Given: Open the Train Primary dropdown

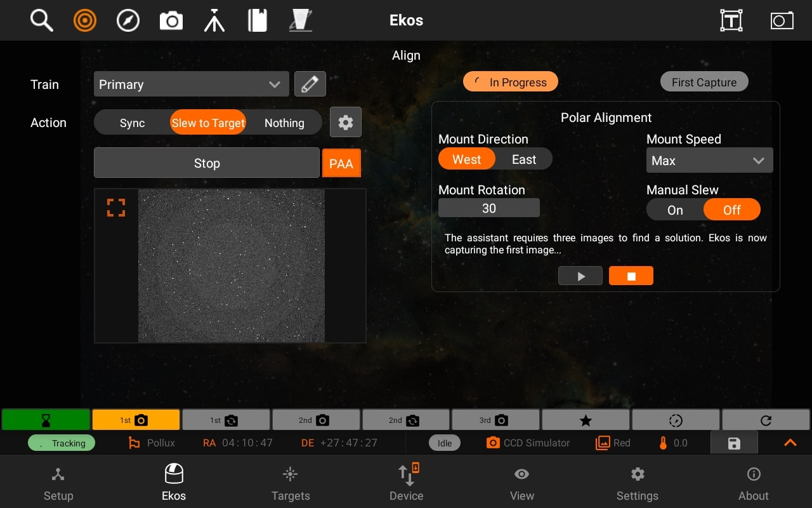Looking at the screenshot, I should click(192, 84).
